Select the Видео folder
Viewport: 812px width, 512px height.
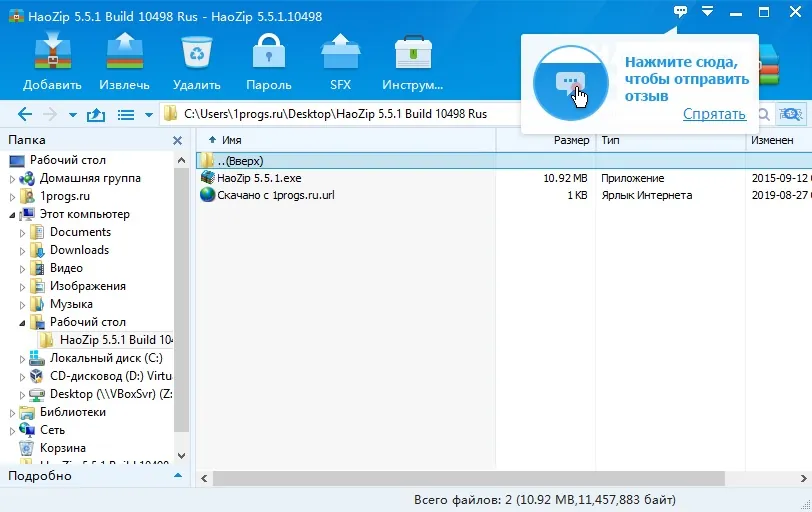pyautogui.click(x=66, y=268)
